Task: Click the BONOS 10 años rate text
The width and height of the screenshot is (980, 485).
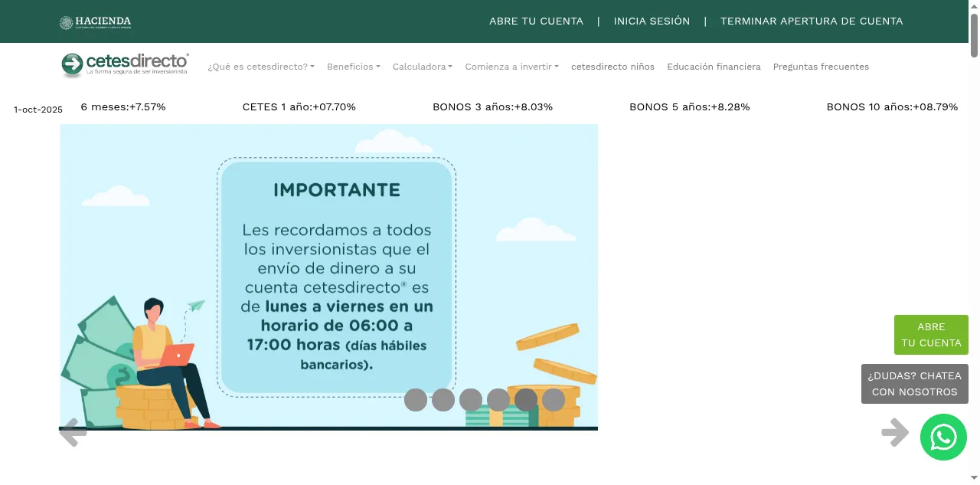Action: tap(892, 107)
